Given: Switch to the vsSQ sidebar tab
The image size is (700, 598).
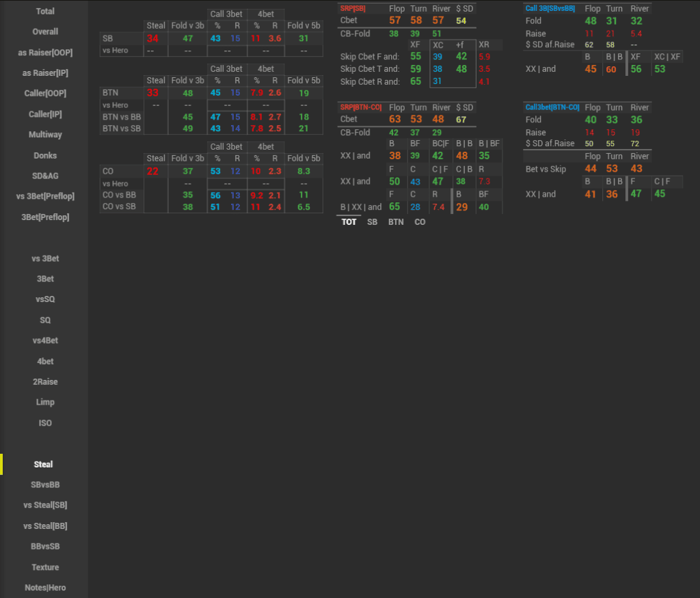Looking at the screenshot, I should click(x=45, y=299).
